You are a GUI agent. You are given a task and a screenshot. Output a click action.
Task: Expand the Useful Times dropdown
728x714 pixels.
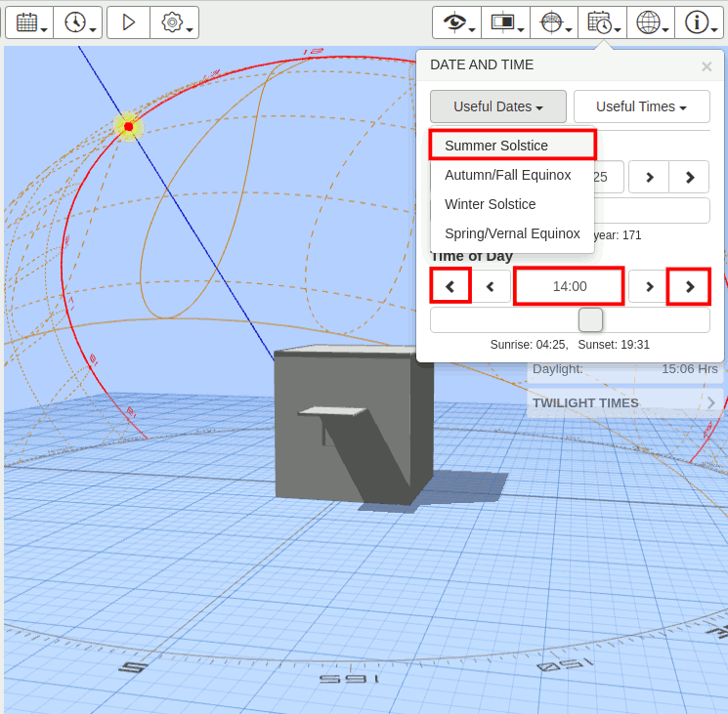click(x=641, y=106)
